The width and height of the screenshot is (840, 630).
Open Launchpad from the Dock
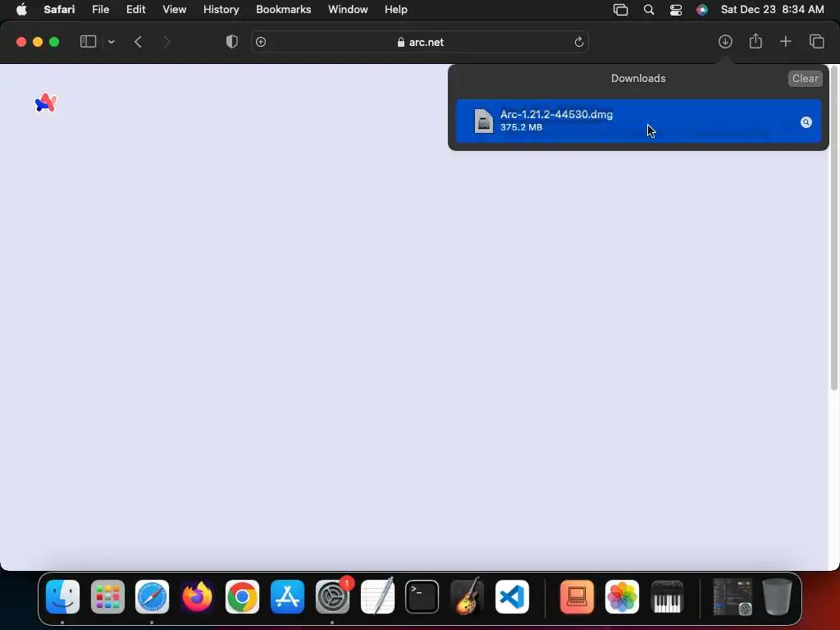pyautogui.click(x=107, y=597)
